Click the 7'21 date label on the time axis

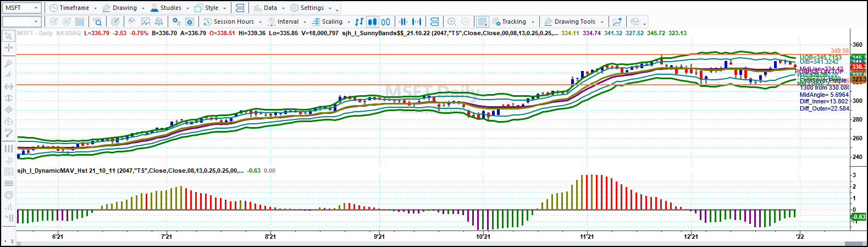click(x=166, y=237)
